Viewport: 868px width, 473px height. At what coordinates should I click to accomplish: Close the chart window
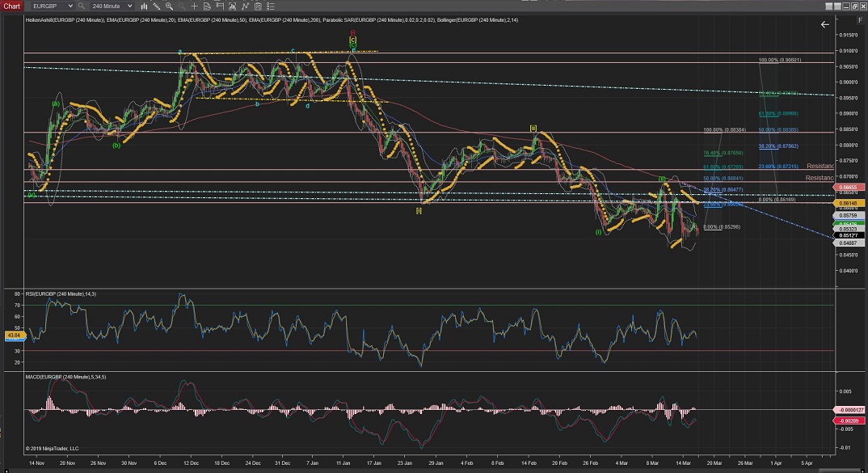click(x=862, y=6)
